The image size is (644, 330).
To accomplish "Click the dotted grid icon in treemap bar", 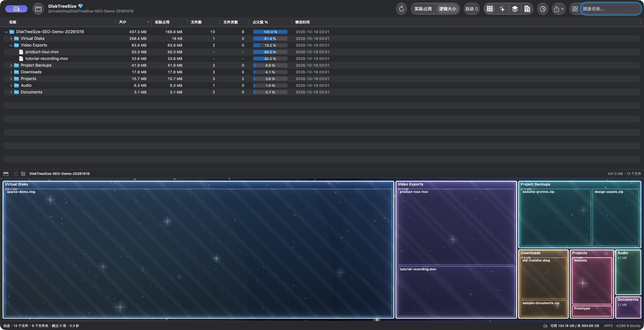I will 23,174.
